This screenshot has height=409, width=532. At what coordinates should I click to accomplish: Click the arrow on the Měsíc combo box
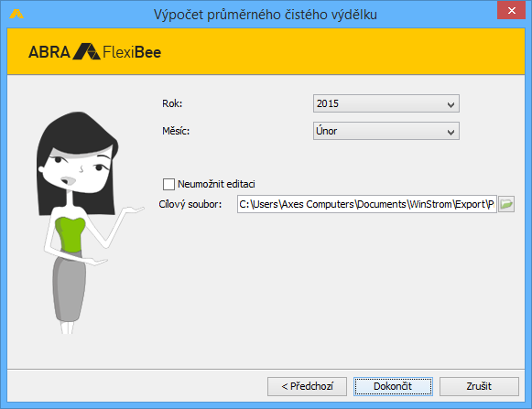coord(451,132)
